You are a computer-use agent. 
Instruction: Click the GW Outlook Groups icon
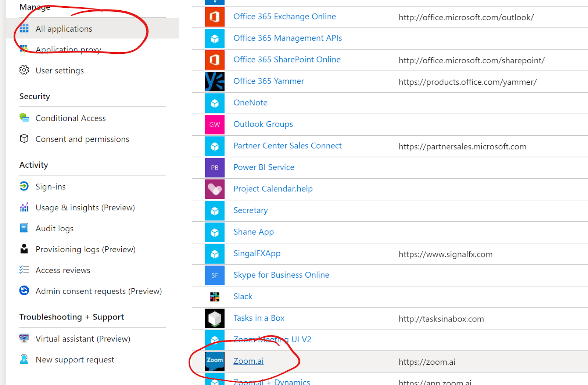pyautogui.click(x=215, y=125)
